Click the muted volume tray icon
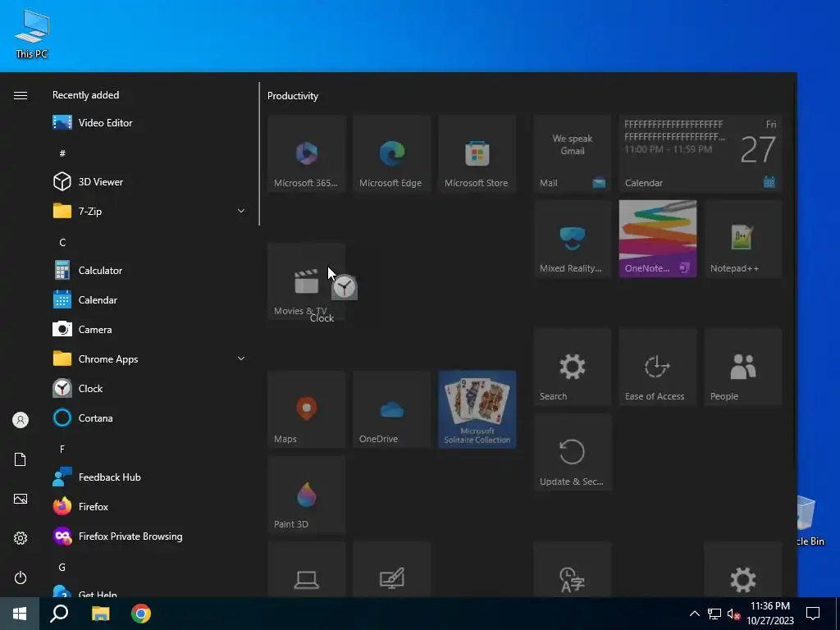840x630 pixels. (x=733, y=614)
